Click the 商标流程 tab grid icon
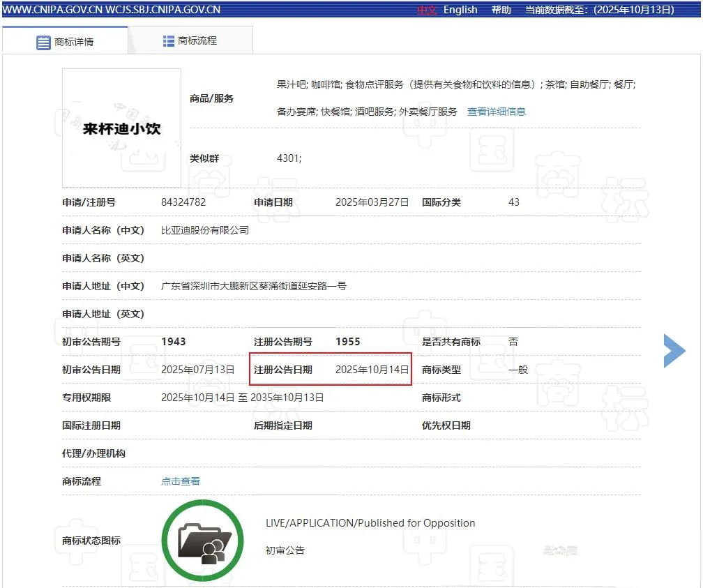 tap(168, 40)
